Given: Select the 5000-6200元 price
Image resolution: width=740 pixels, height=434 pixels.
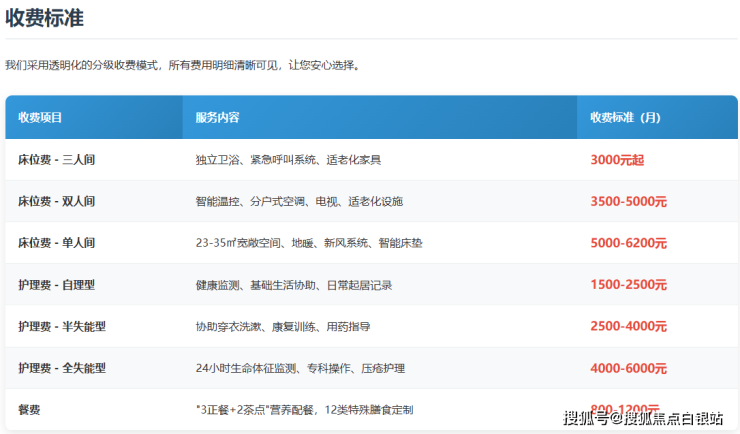Looking at the screenshot, I should point(628,243).
